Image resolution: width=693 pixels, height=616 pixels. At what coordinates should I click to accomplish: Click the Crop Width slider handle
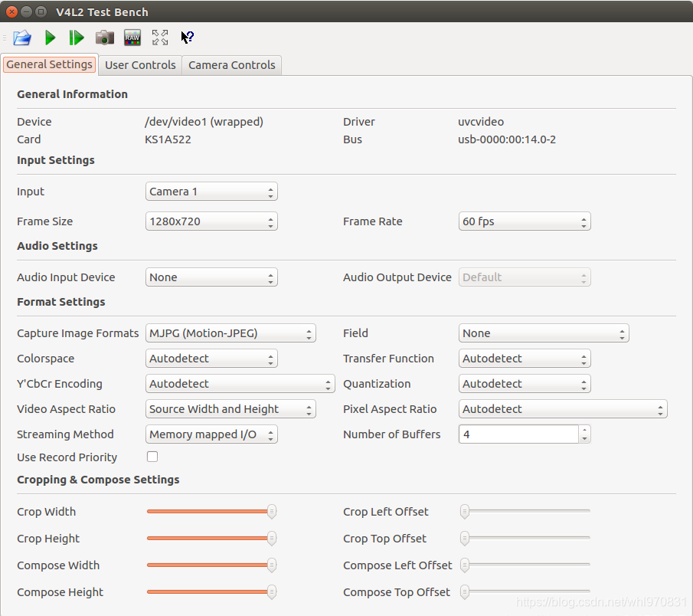point(272,512)
